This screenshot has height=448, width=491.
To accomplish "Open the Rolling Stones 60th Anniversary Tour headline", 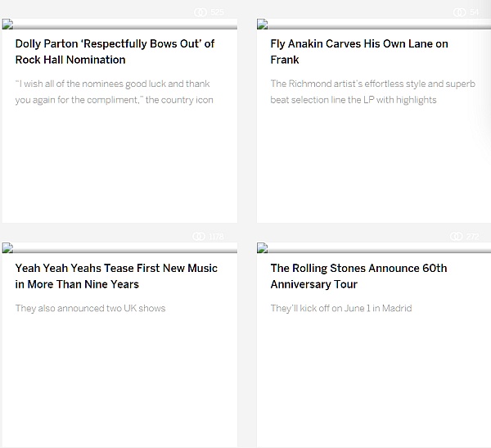I will pyautogui.click(x=358, y=276).
